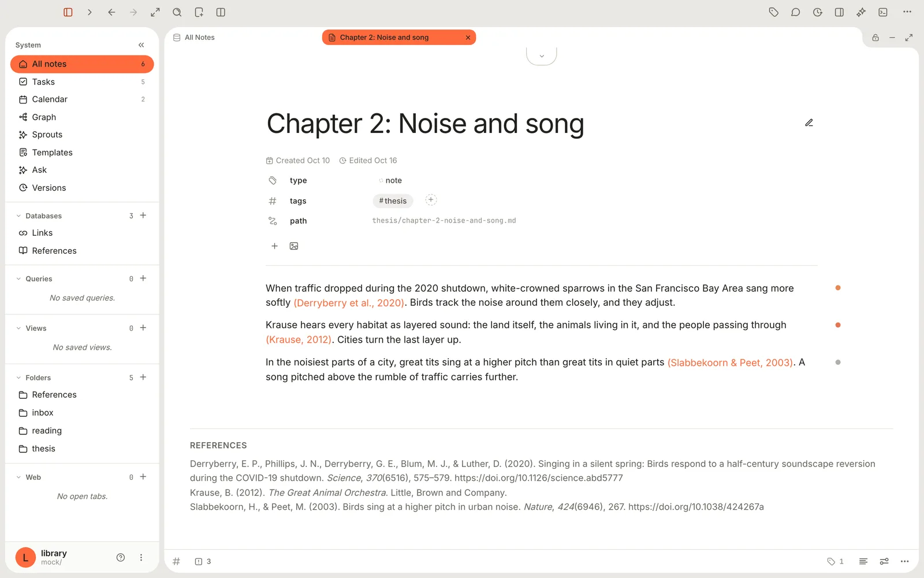Open the Derryberry et al., 2020 citation
The height and width of the screenshot is (578, 924).
point(349,303)
